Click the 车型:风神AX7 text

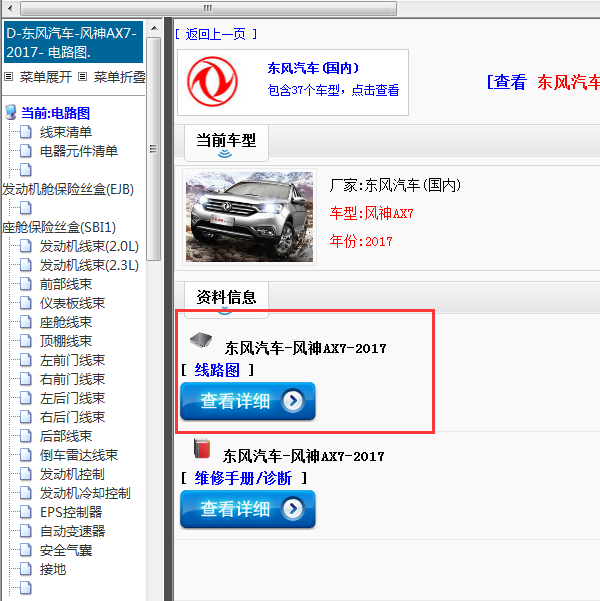click(372, 213)
